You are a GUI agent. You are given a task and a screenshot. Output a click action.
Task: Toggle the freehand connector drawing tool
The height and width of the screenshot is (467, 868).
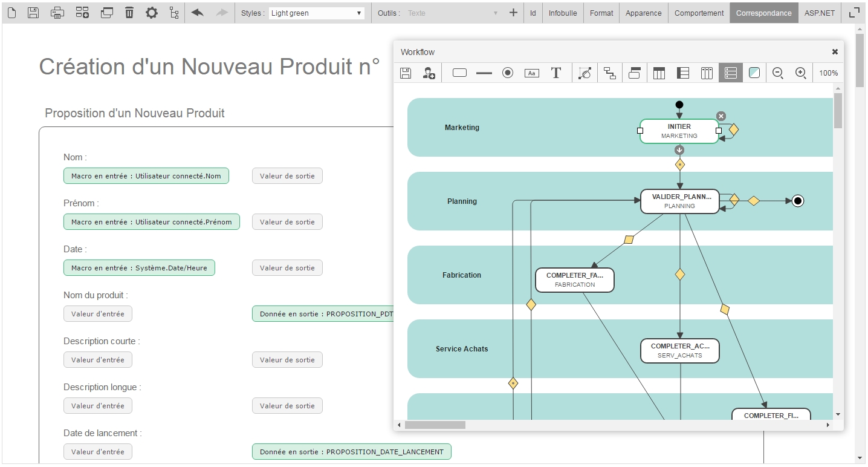[x=585, y=73]
